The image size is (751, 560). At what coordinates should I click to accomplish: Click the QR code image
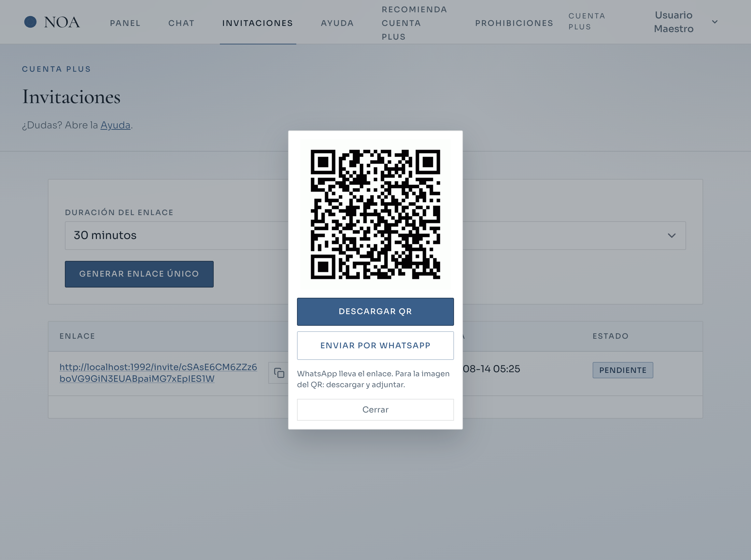coord(375,214)
